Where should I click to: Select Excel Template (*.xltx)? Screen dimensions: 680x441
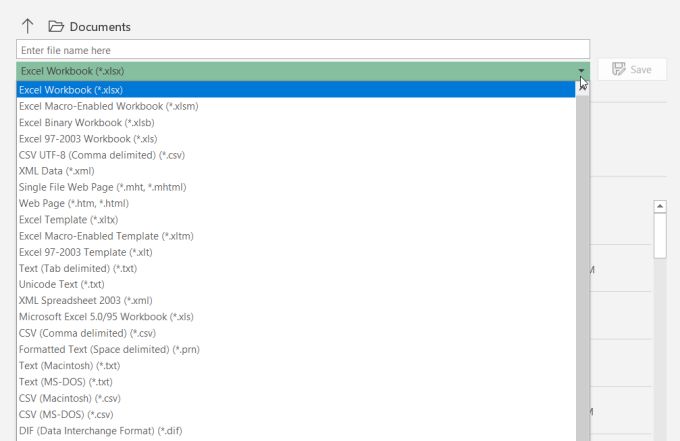click(x=296, y=219)
